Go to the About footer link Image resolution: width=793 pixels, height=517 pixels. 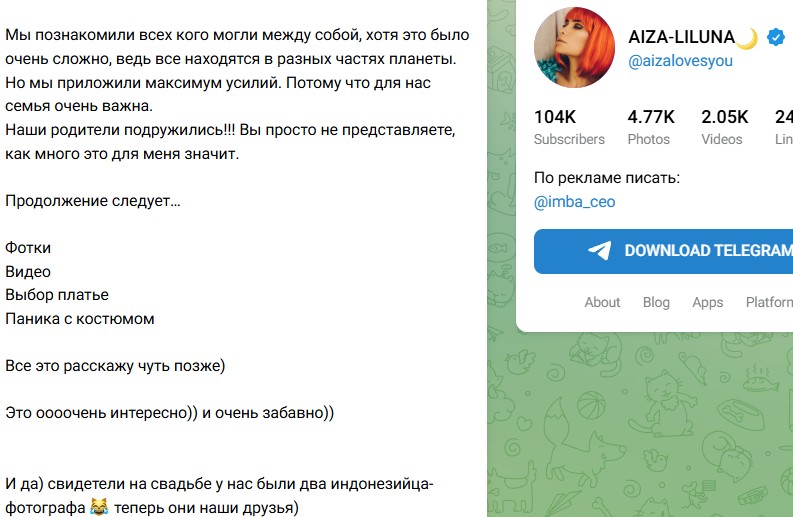pyautogui.click(x=602, y=302)
